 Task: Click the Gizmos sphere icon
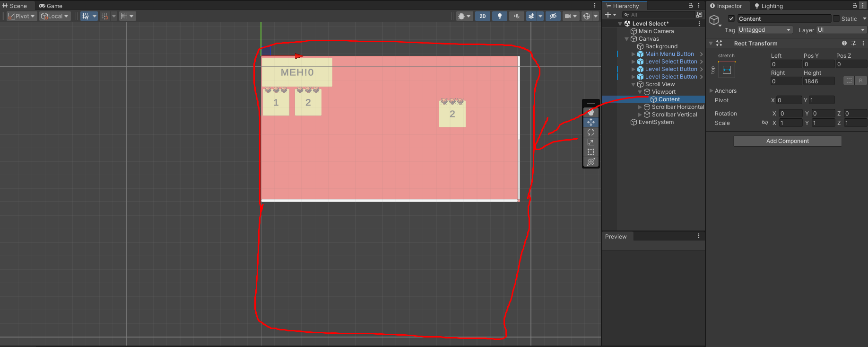tap(587, 16)
